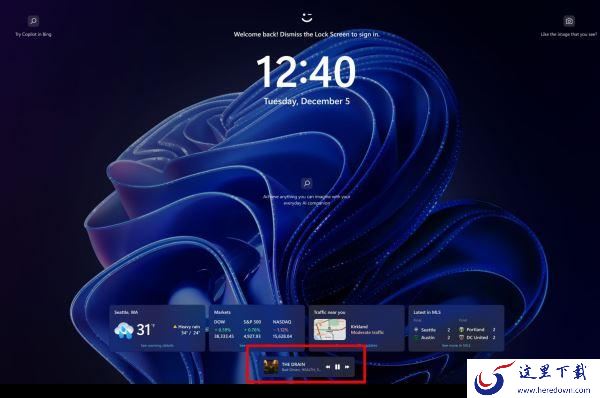Viewport: 600px width, 398px height.
Task: Click the camera icon for "Like the image"
Action: point(569,21)
